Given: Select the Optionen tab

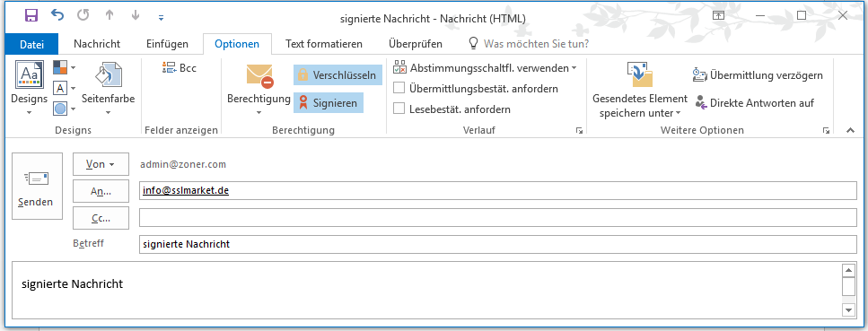Looking at the screenshot, I should click(x=237, y=44).
